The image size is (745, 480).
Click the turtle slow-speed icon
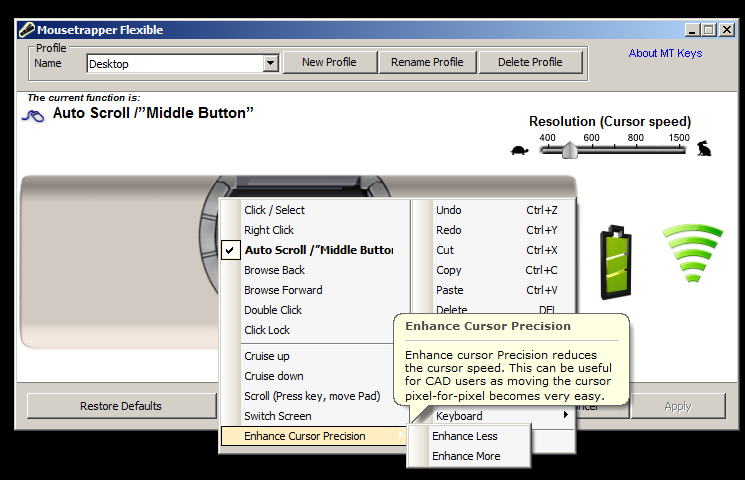click(x=519, y=150)
